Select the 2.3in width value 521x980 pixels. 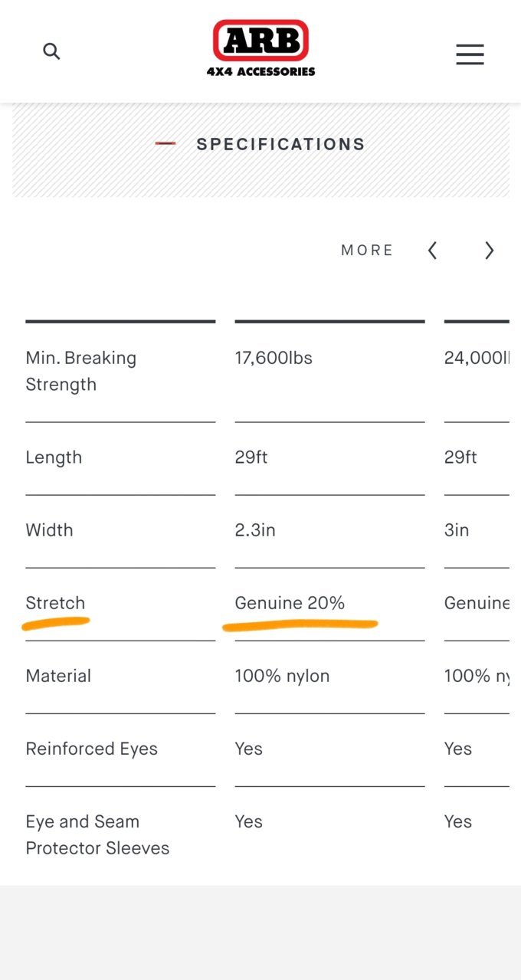[x=254, y=530]
